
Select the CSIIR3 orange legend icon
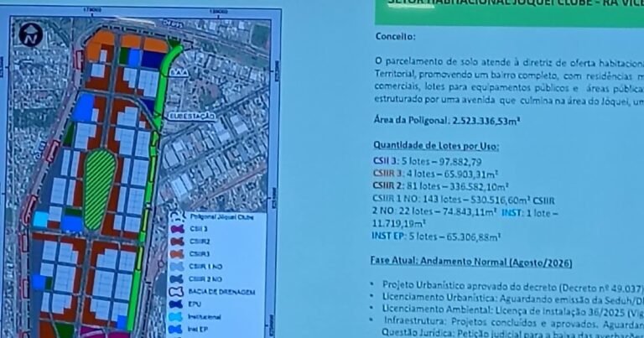[178, 254]
